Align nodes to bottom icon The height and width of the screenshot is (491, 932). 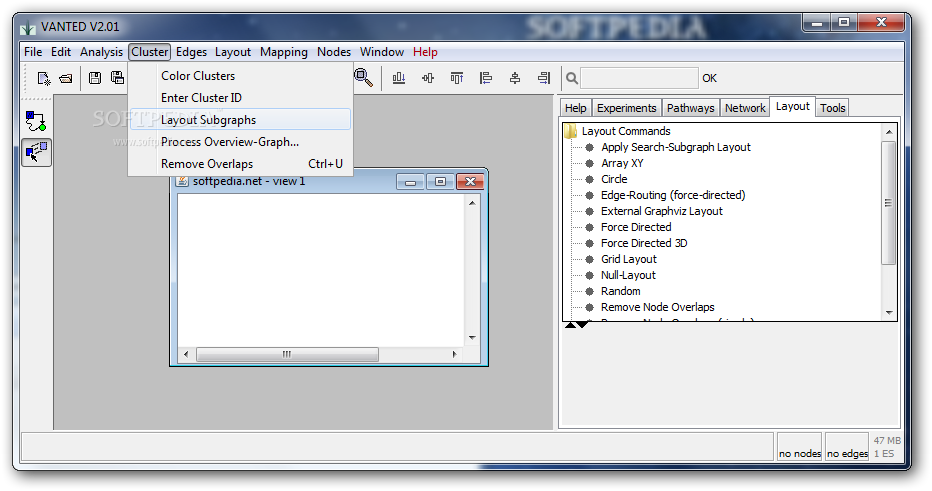(x=399, y=78)
